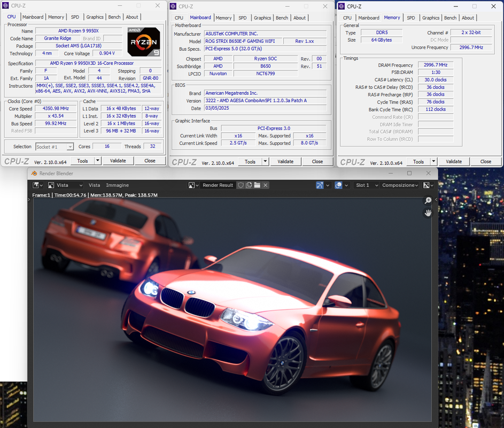Maximize the Render Blender window

pos(409,173)
